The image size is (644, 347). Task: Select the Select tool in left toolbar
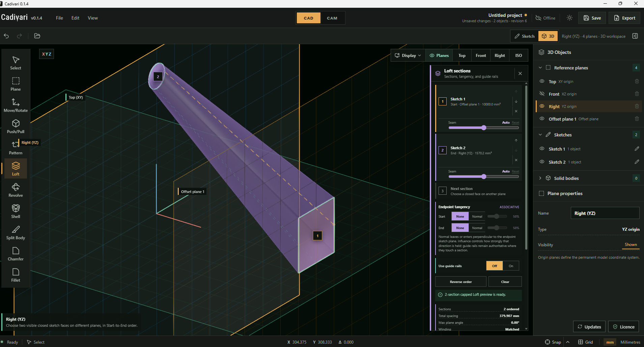pos(16,63)
